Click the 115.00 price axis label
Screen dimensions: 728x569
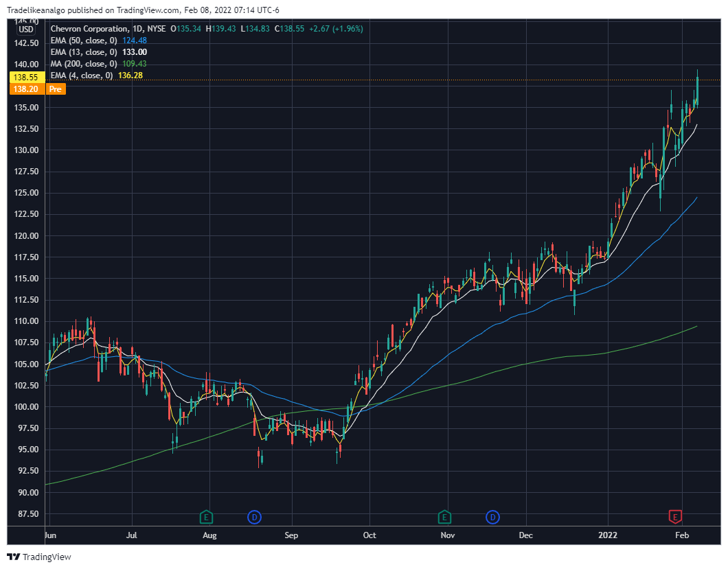(x=27, y=279)
